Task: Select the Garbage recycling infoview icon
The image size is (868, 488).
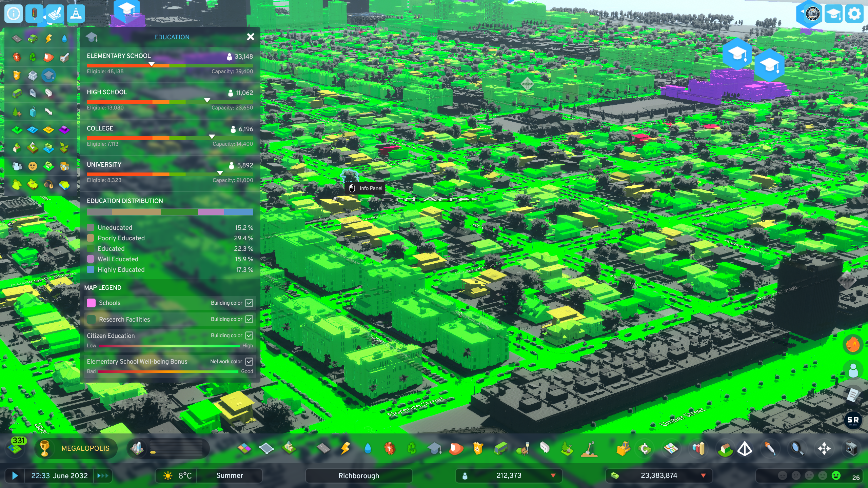Action: tap(33, 57)
